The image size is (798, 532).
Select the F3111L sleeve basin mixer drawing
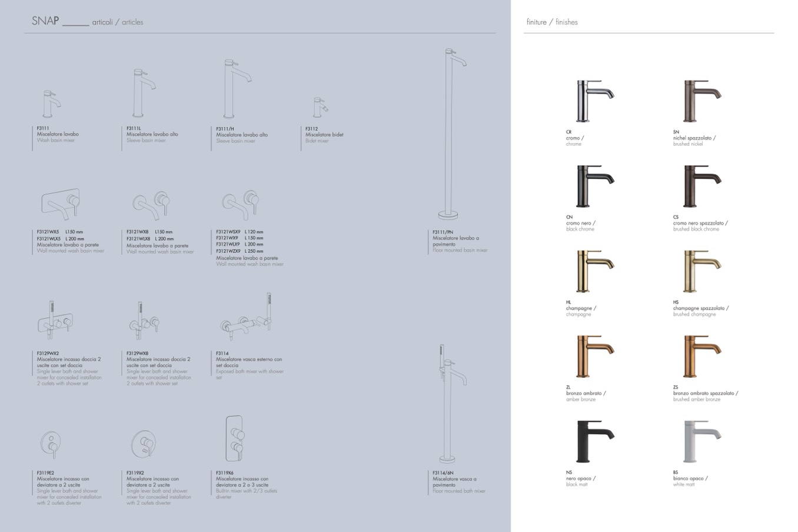142,93
